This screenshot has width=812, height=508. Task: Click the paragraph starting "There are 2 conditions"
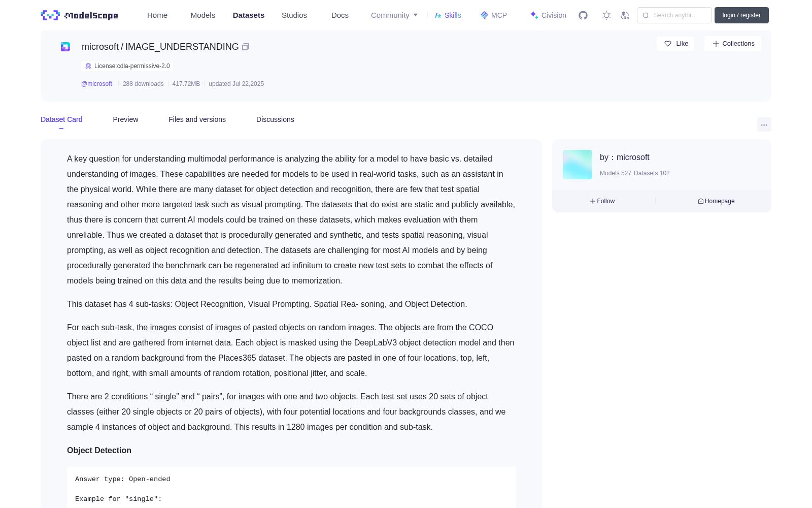[291, 412]
